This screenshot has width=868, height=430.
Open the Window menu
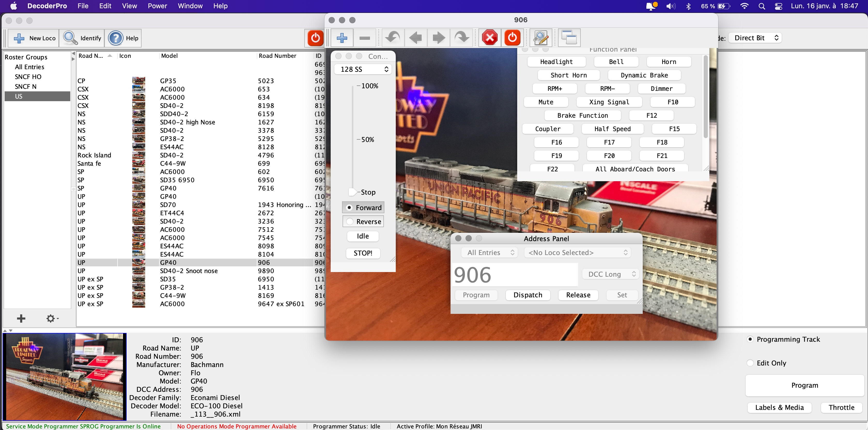pos(190,6)
